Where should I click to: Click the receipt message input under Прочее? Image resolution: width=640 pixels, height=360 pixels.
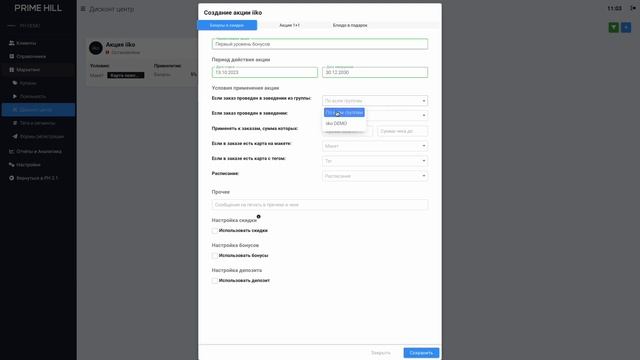tap(320, 204)
